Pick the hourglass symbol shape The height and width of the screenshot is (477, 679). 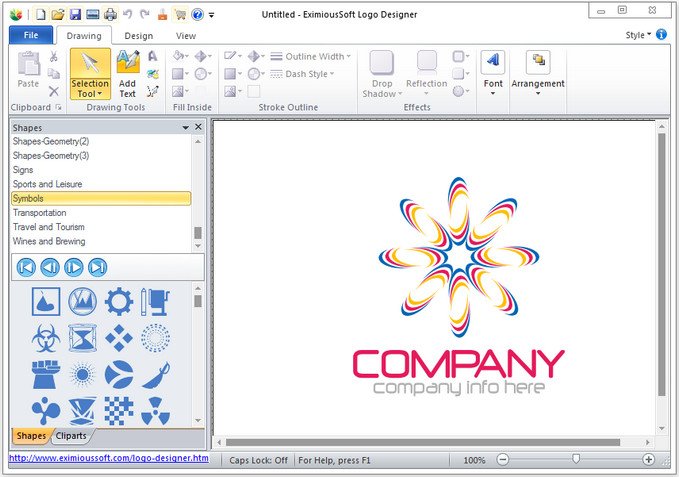[82, 338]
